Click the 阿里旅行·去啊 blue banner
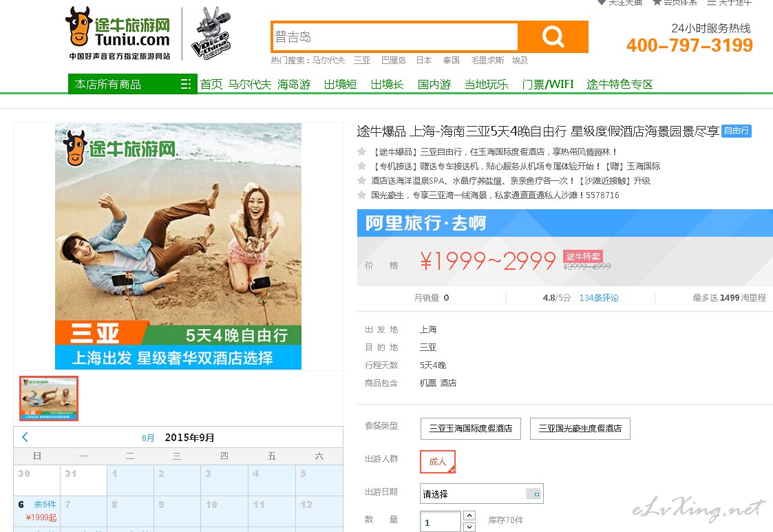The image size is (773, 532). 565,223
